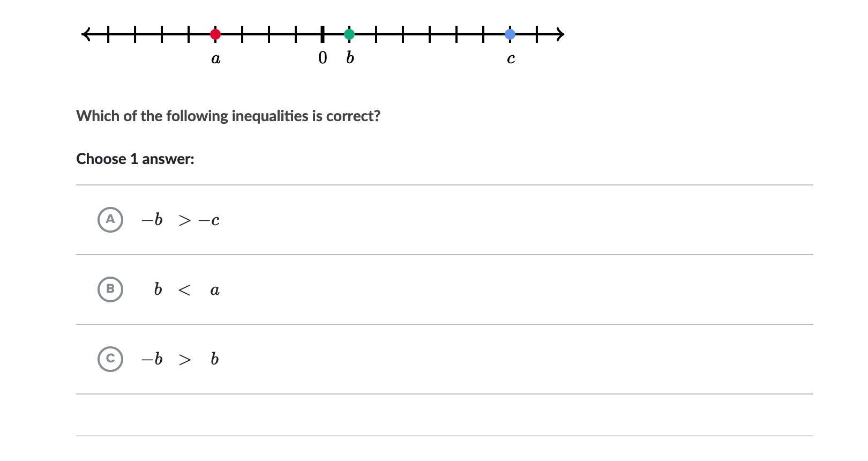Click the left arrowhead of the number line
The image size is (868, 461).
[x=86, y=34]
